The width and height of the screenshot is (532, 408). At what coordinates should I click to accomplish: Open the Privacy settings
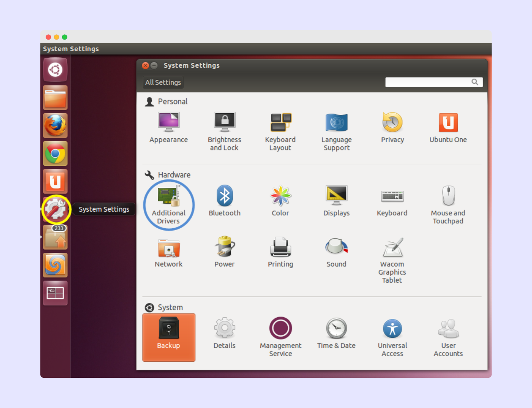click(392, 126)
